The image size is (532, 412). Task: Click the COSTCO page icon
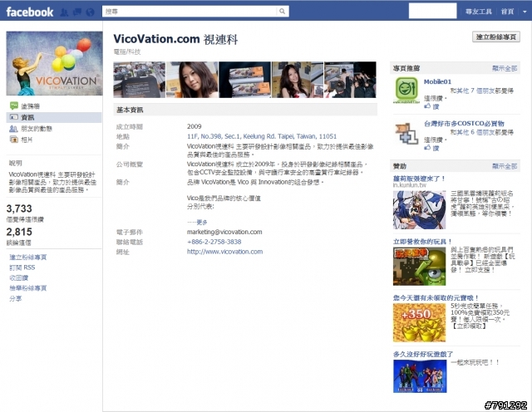point(406,133)
